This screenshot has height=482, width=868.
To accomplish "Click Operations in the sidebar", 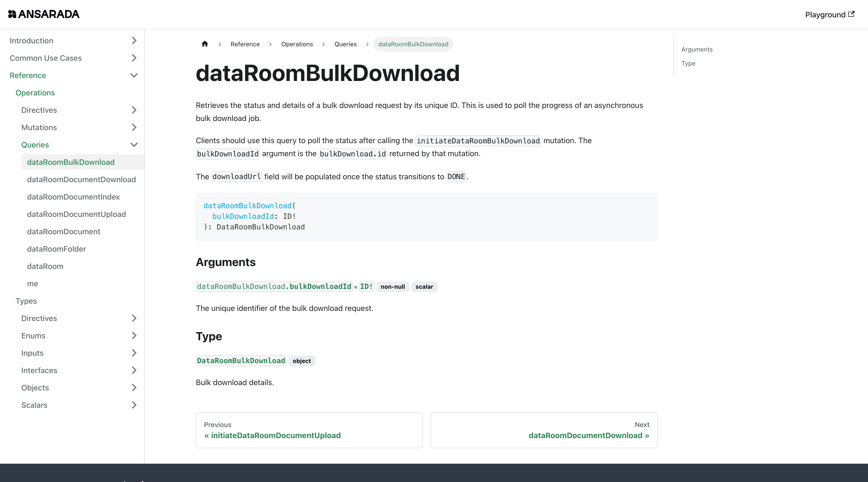I will click(x=35, y=93).
